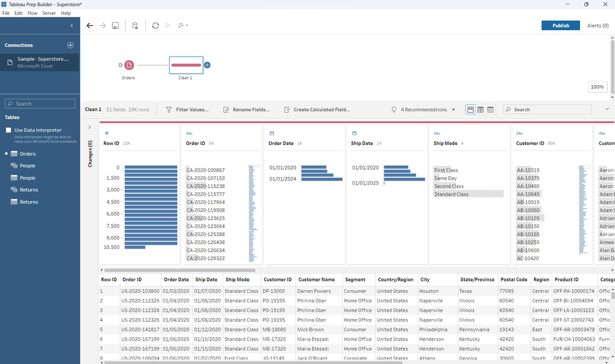Collapse the Connections pane with the chevron
615x364 pixels.
(x=72, y=25)
